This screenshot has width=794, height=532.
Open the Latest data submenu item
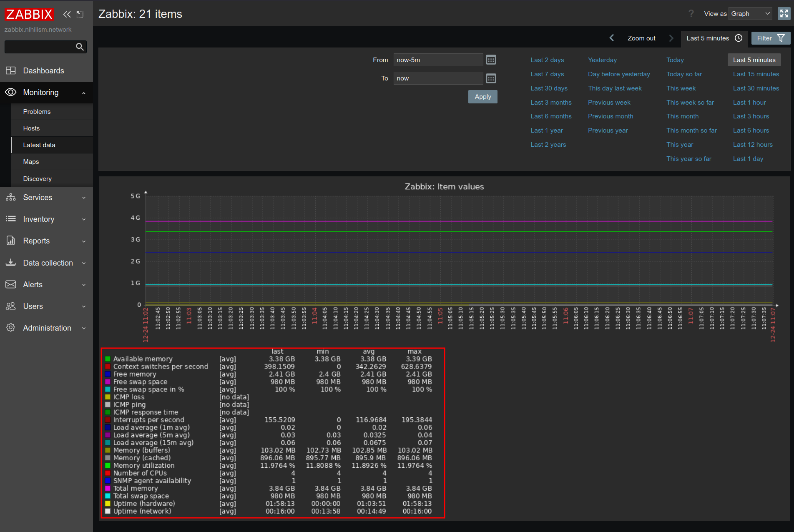[x=52, y=145]
